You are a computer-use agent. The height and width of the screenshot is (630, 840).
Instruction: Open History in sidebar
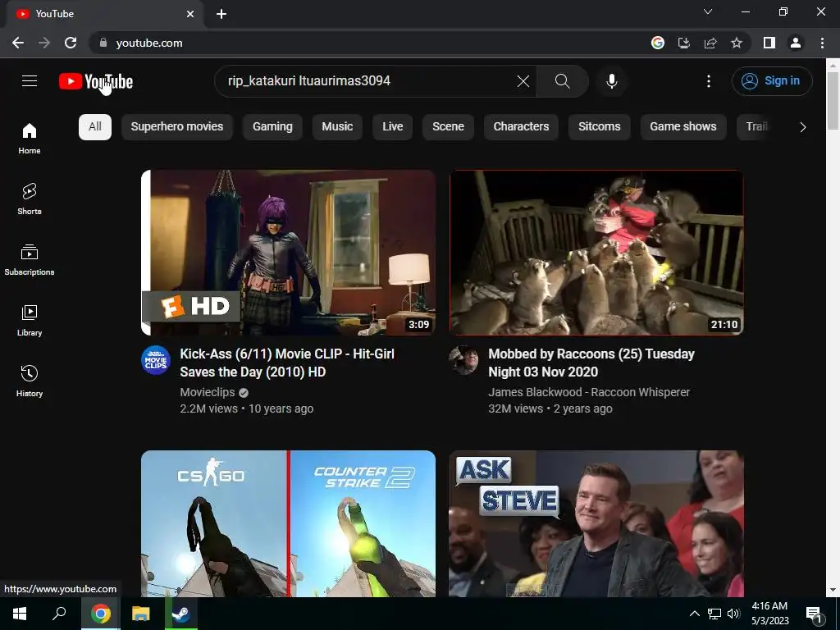tap(30, 381)
